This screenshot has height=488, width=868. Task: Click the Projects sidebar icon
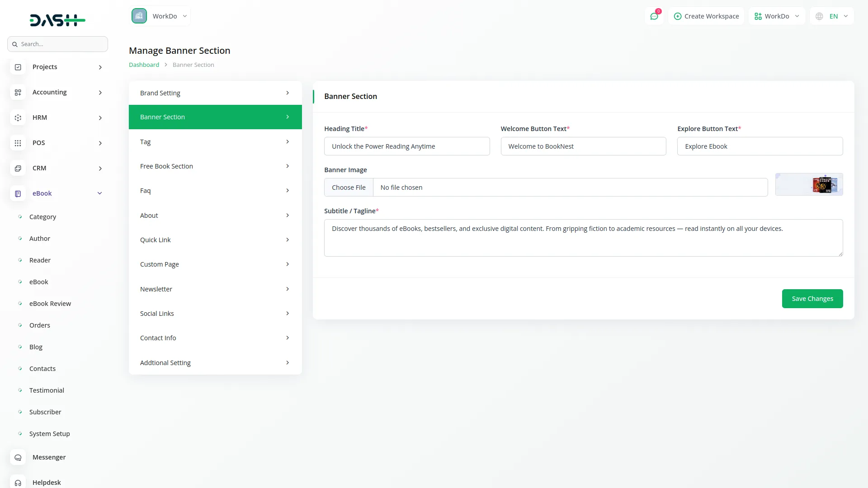(18, 67)
